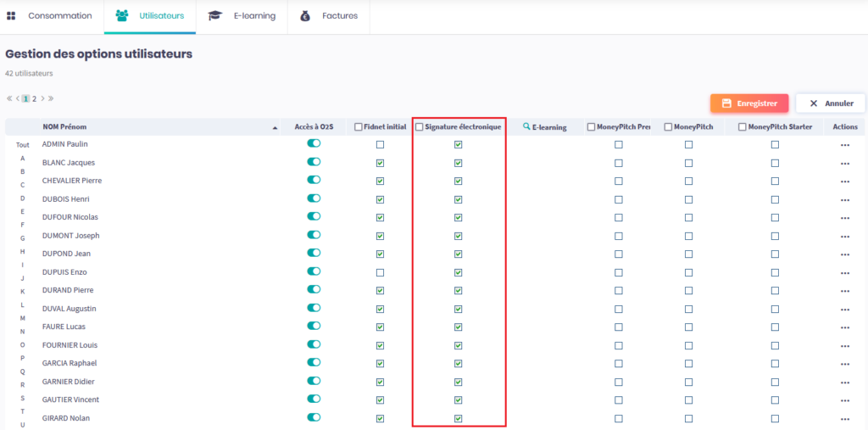Click the E-learning column search magnifier icon

[x=526, y=126]
